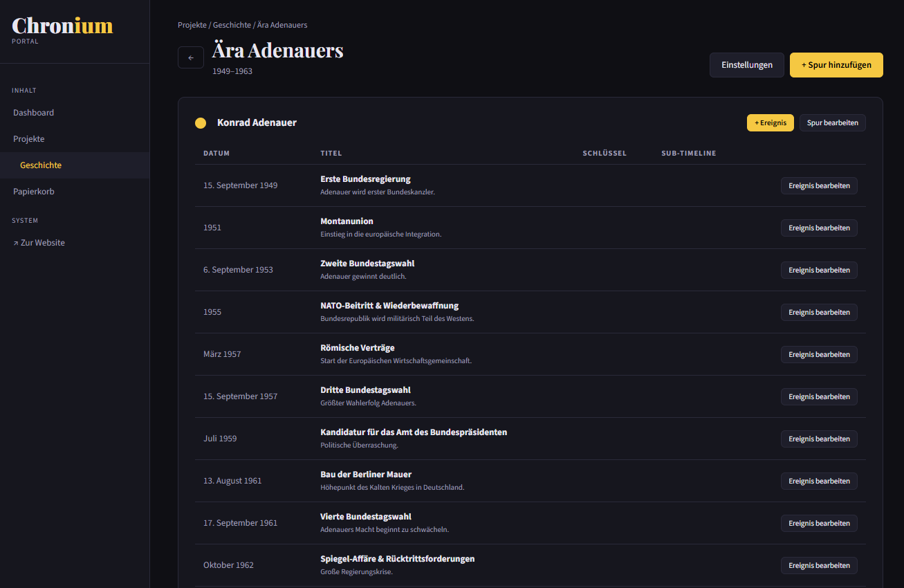Image resolution: width=904 pixels, height=588 pixels.
Task: Edit the Bau der Berliner Mauer event
Action: click(819, 481)
